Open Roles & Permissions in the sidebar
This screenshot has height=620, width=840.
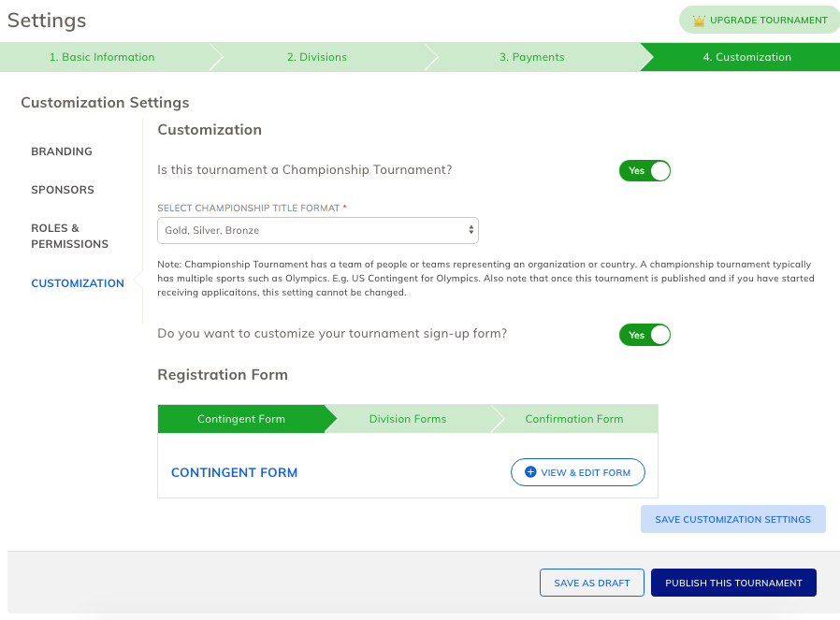point(69,236)
